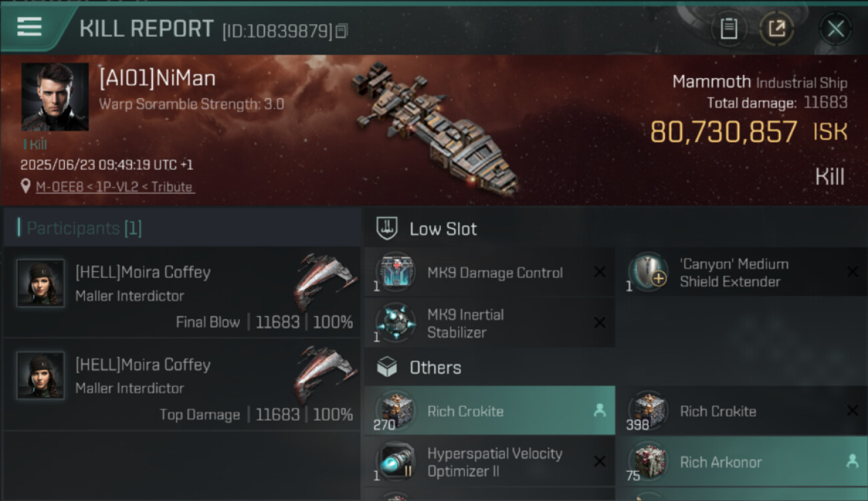Image resolution: width=868 pixels, height=501 pixels.
Task: Click the clipboard report icon
Action: [728, 29]
